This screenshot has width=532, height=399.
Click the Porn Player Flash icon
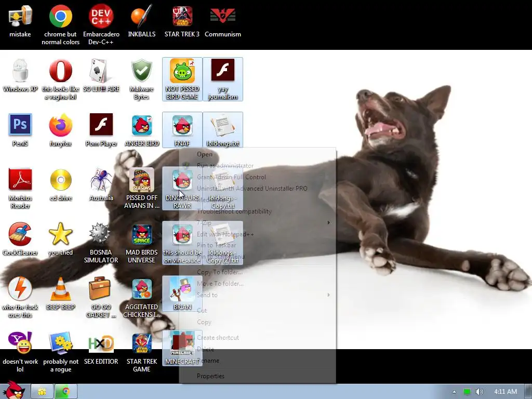tap(101, 130)
